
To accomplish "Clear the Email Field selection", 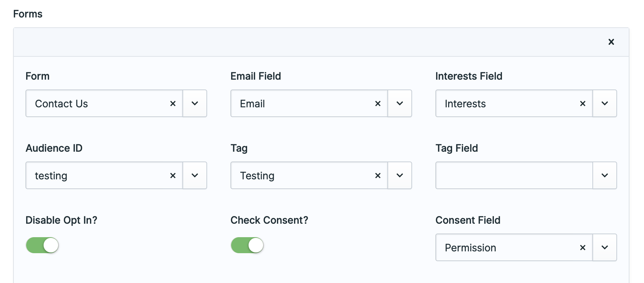I will [378, 104].
